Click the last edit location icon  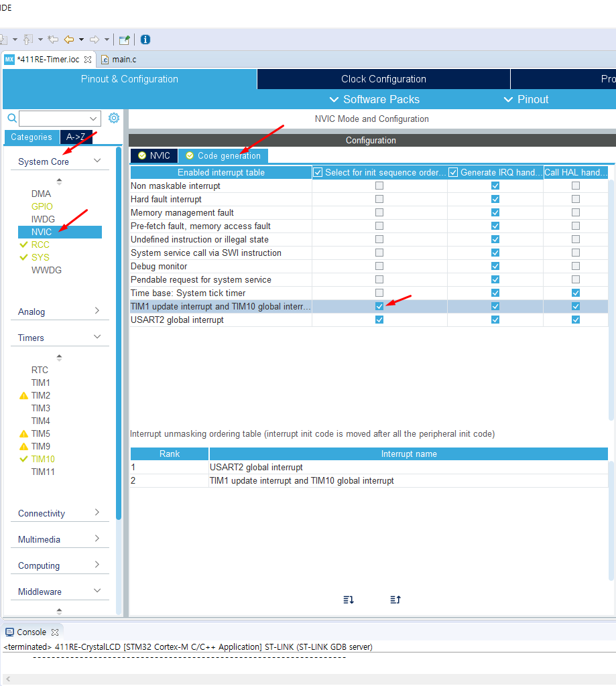click(x=53, y=40)
